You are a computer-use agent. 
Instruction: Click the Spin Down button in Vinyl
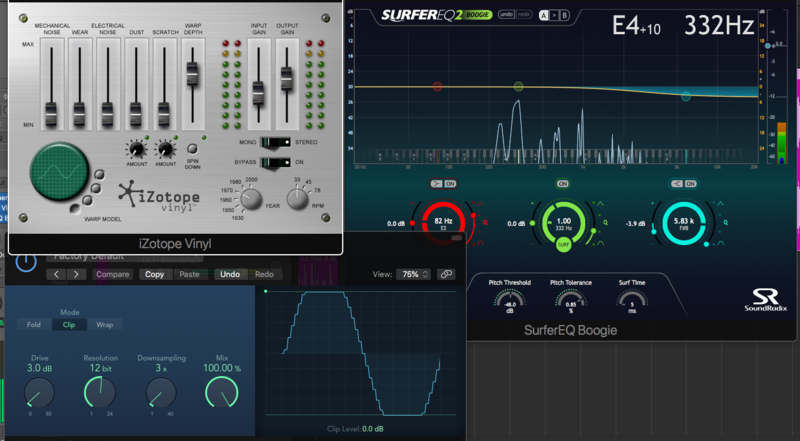(x=193, y=150)
